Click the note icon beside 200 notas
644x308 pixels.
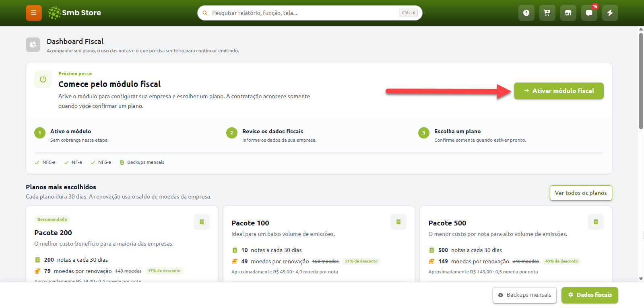click(x=37, y=260)
